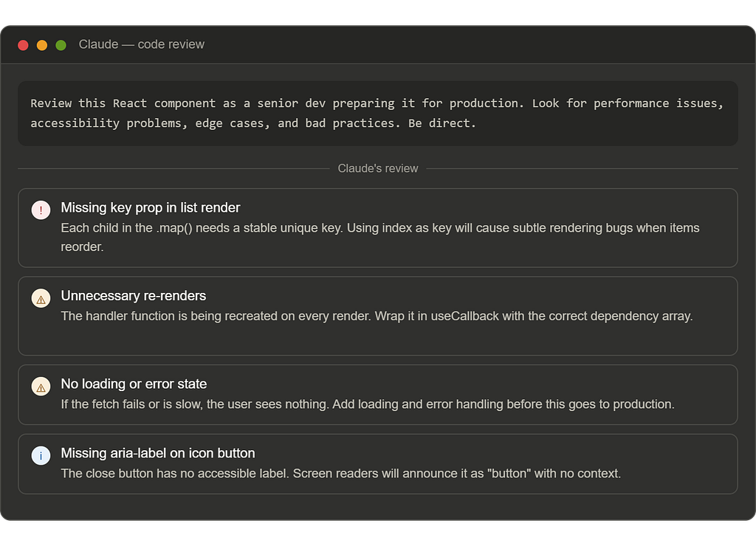
Task: Click the fetch fails loading handling description
Action: pyautogui.click(x=368, y=404)
